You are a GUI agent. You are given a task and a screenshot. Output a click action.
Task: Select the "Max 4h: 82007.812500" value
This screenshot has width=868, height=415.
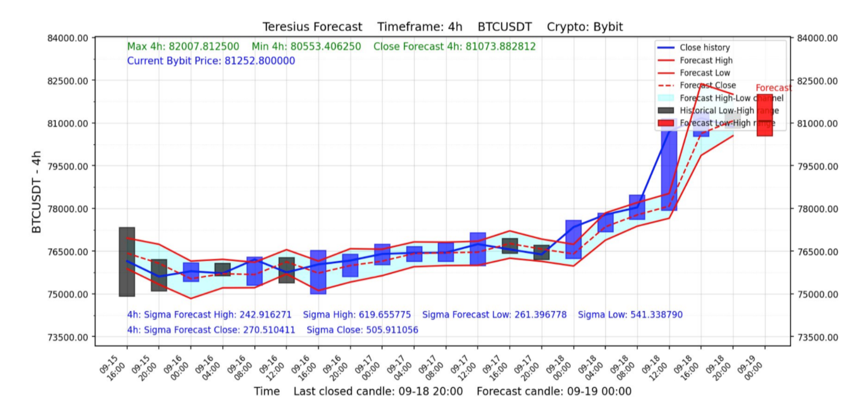pyautogui.click(x=183, y=46)
